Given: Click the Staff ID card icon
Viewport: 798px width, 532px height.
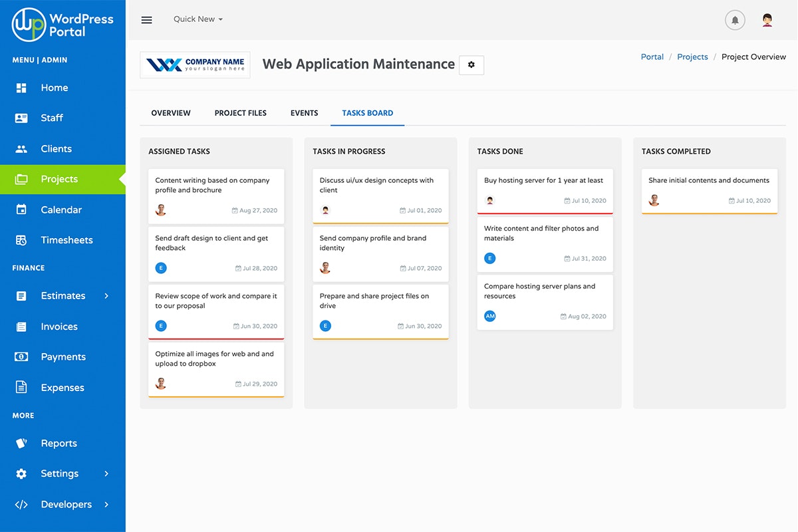Looking at the screenshot, I should [x=21, y=118].
